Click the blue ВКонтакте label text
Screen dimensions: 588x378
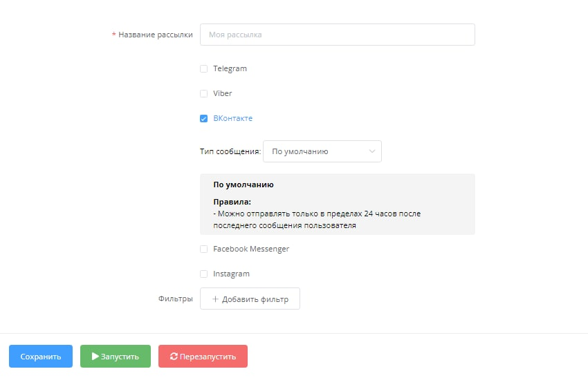click(232, 118)
